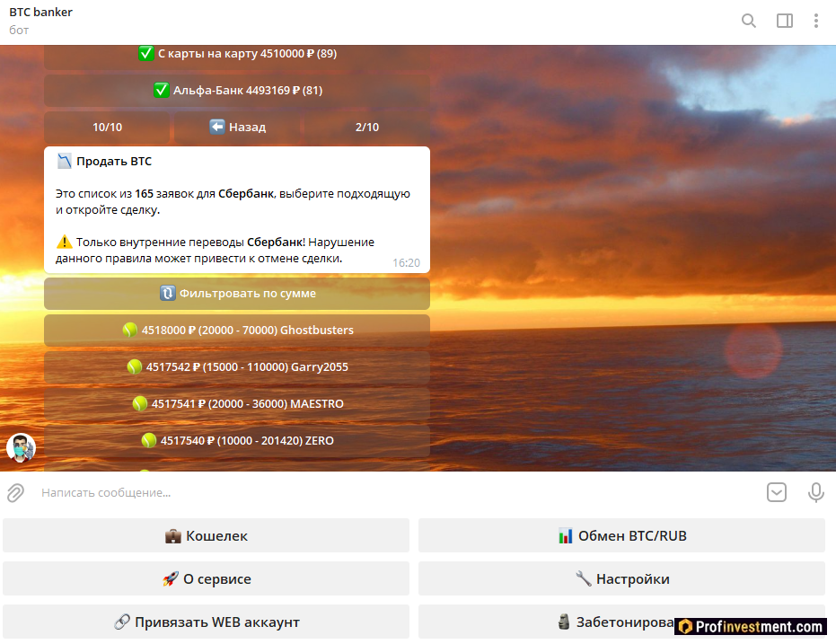The width and height of the screenshot is (836, 644).
Task: Open Обмен BTC/RUB exchange
Action: [621, 535]
